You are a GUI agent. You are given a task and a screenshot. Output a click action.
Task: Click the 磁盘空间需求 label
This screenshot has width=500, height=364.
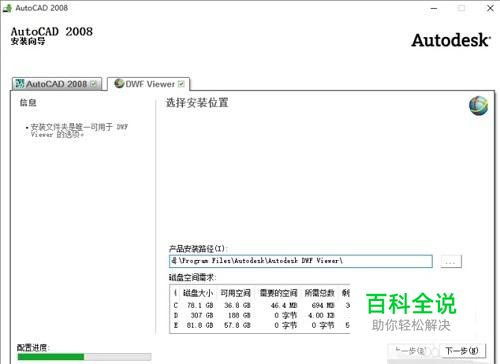coord(193,277)
